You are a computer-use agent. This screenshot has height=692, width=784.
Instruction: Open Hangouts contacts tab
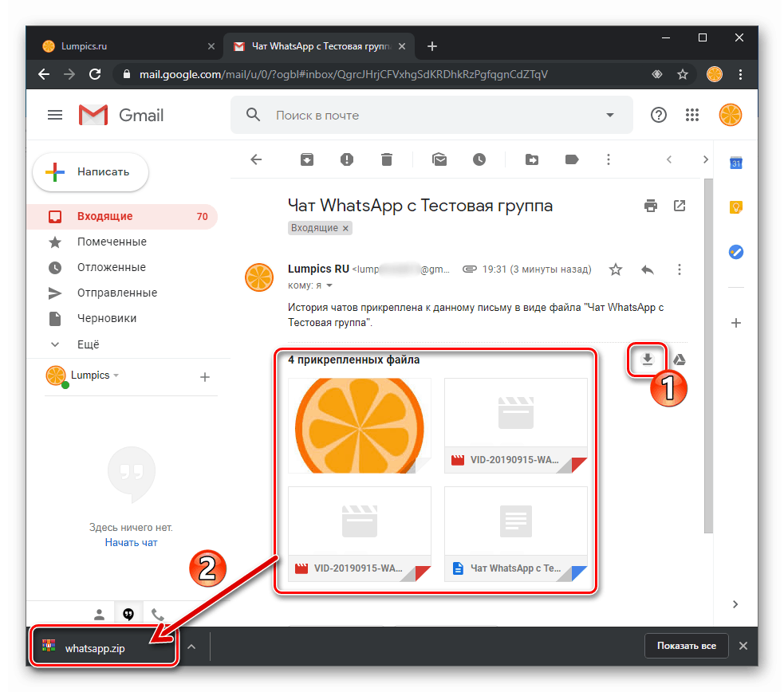point(100,614)
